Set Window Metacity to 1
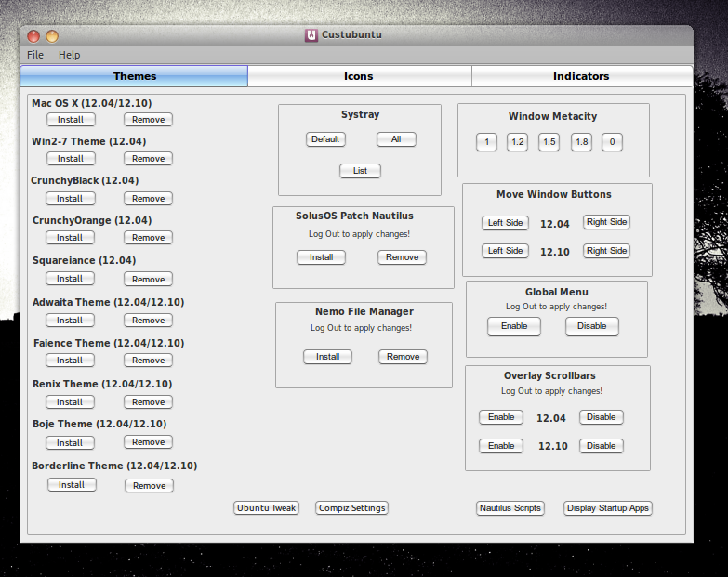This screenshot has width=728, height=577. tap(486, 142)
